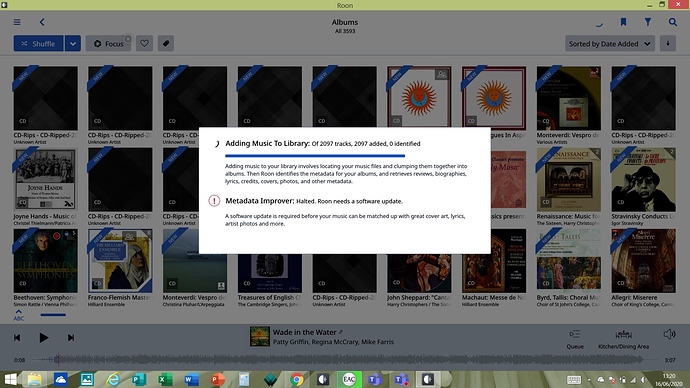
Task: Click the Albums page title
Action: (x=345, y=22)
